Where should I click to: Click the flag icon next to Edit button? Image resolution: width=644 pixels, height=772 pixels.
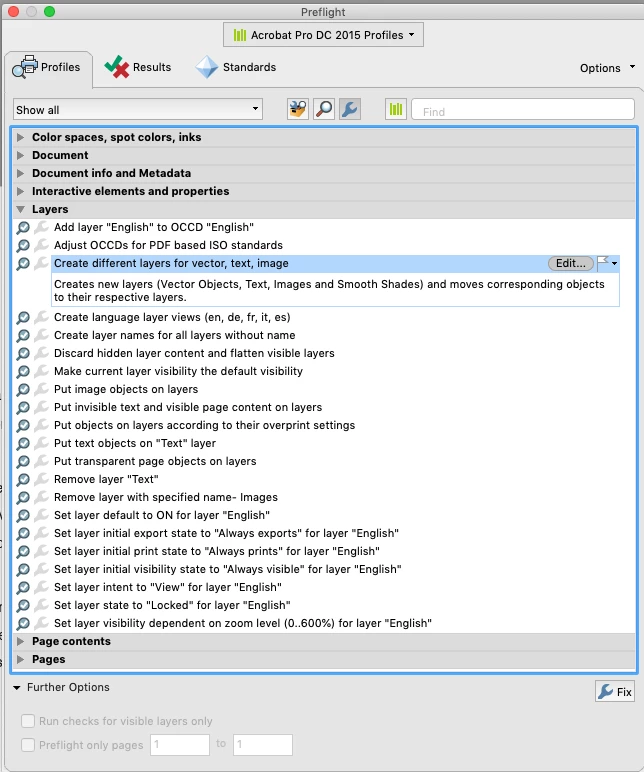(x=603, y=263)
